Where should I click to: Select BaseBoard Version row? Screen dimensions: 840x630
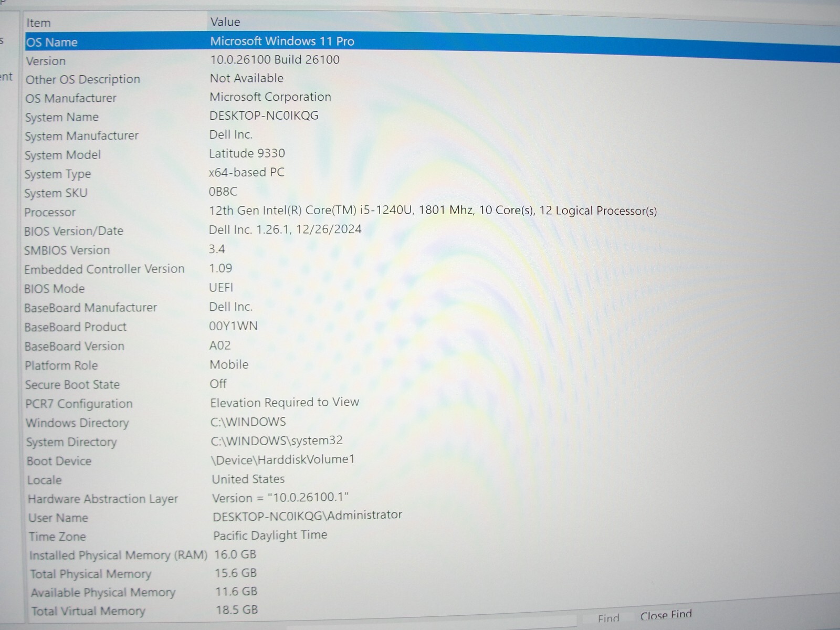click(74, 346)
